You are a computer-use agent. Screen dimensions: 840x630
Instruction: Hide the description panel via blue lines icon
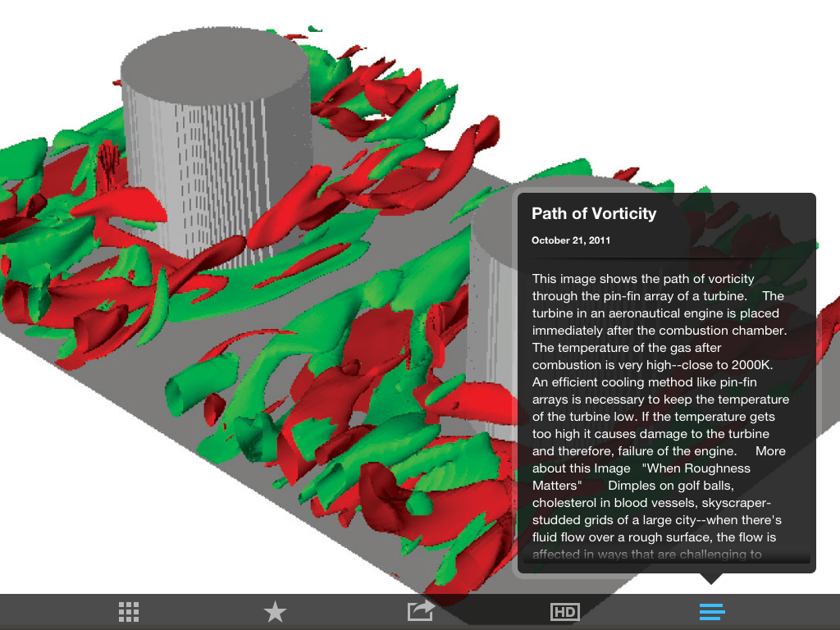click(711, 612)
